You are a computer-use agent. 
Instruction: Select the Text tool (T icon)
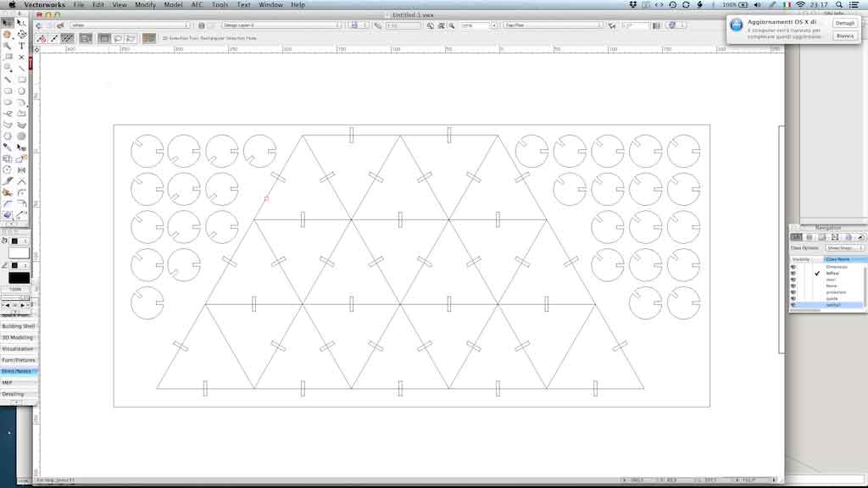coord(21,46)
